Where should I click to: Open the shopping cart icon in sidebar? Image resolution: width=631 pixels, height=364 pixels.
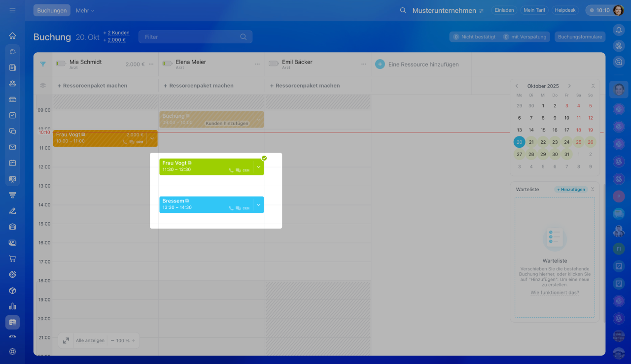[12, 259]
